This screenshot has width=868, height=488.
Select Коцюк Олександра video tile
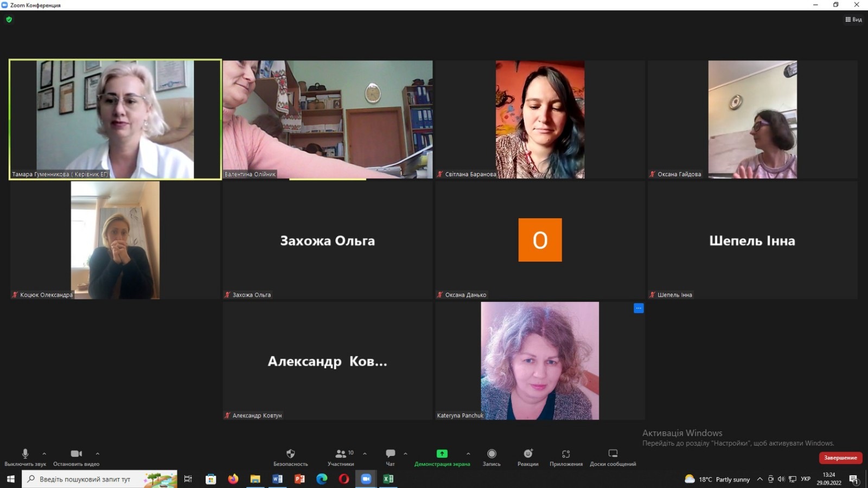pos(115,240)
